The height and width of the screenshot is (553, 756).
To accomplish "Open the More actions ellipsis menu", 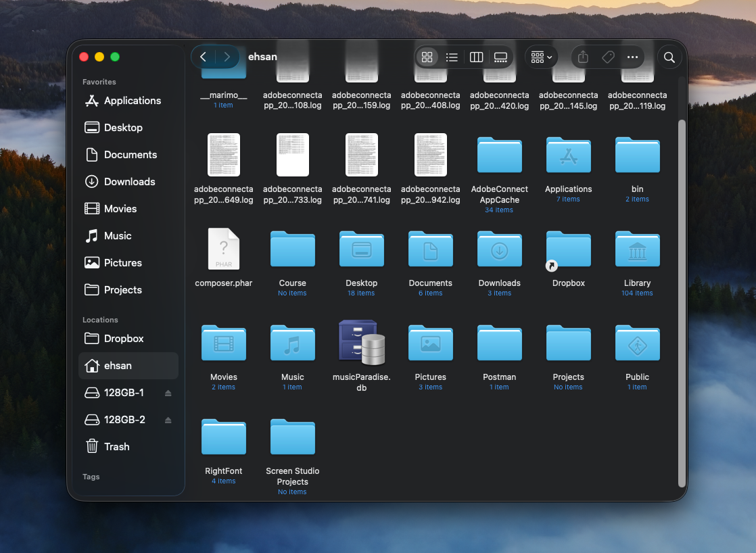I will pos(632,57).
